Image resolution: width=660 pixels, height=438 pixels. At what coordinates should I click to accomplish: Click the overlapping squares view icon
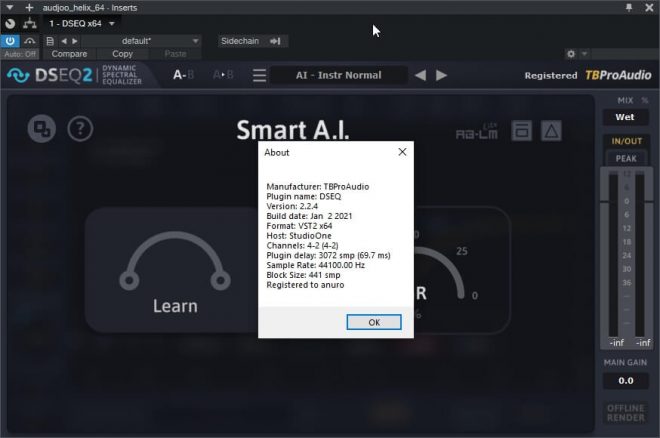pyautogui.click(x=42, y=128)
